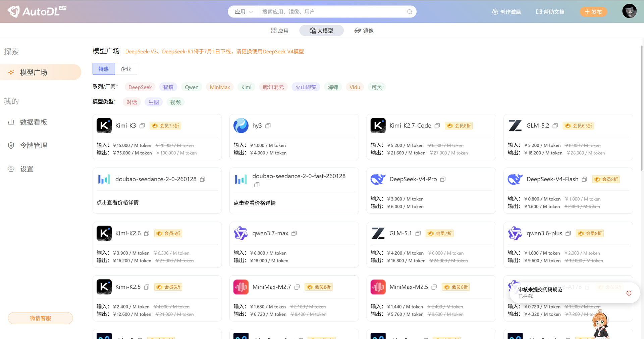This screenshot has height=339, width=644.
Task: Click the page vertical scrollbar
Action: (642, 107)
